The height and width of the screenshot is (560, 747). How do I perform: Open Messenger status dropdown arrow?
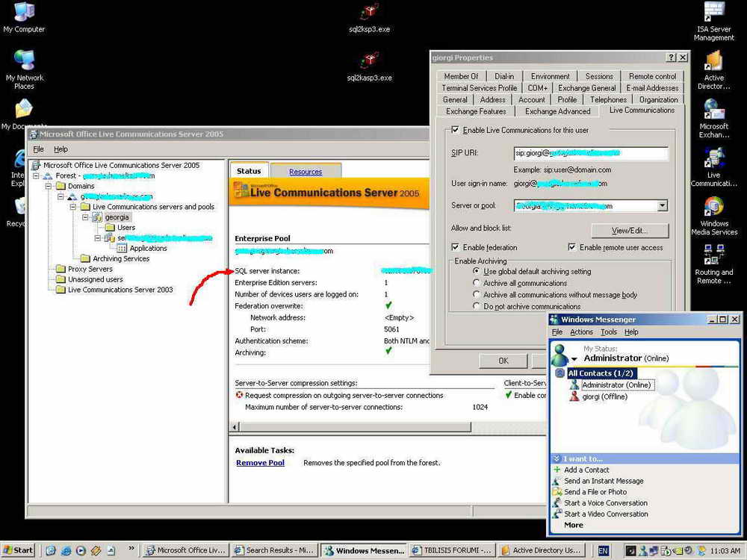(x=574, y=358)
